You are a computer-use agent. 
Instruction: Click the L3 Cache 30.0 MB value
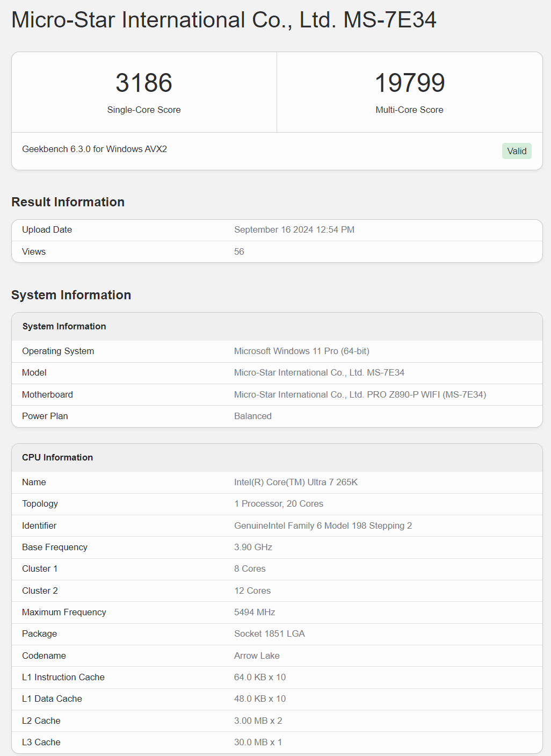coord(258,742)
